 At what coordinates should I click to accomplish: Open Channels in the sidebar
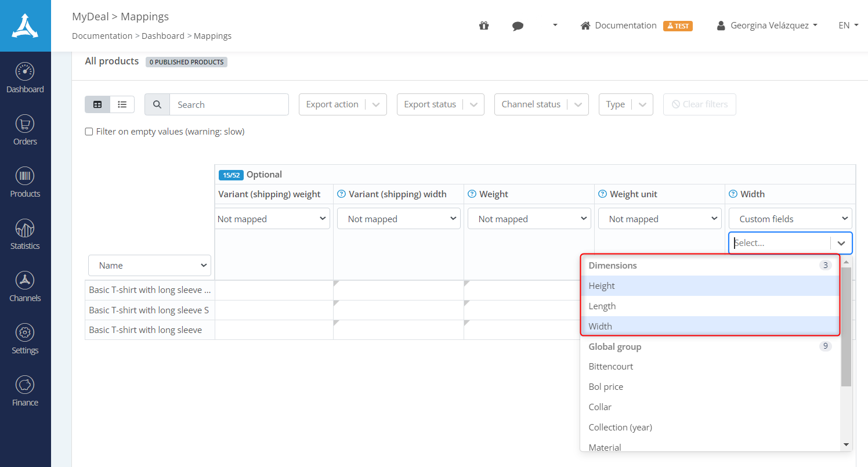[x=25, y=281]
